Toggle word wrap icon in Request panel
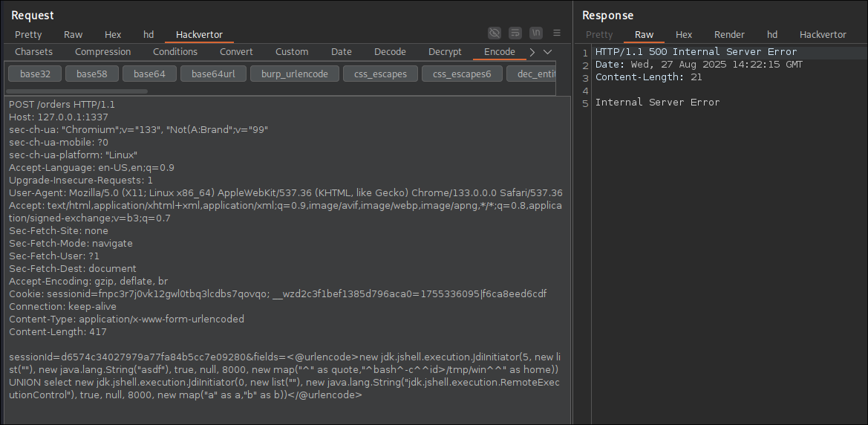Image resolution: width=868 pixels, height=425 pixels. (515, 33)
